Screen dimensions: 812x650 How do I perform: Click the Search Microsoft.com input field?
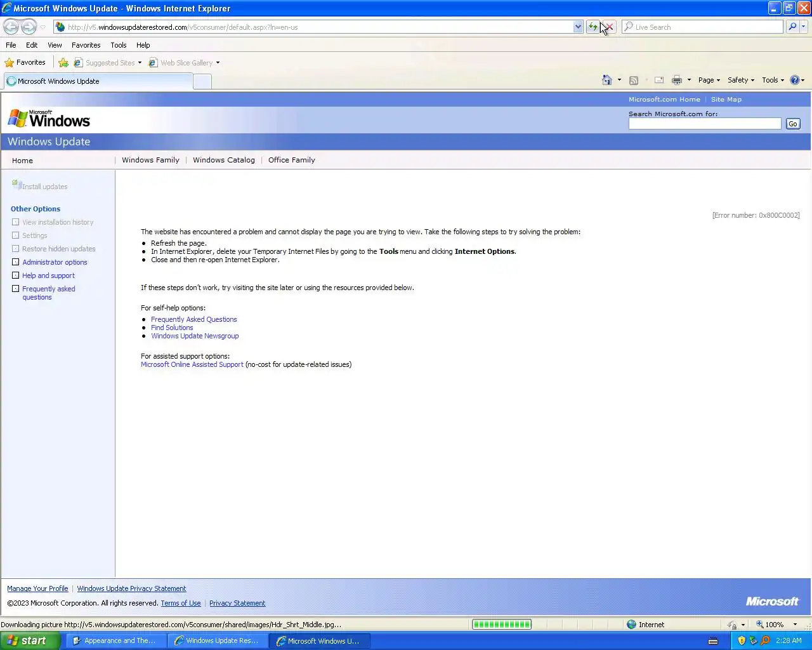click(x=705, y=124)
